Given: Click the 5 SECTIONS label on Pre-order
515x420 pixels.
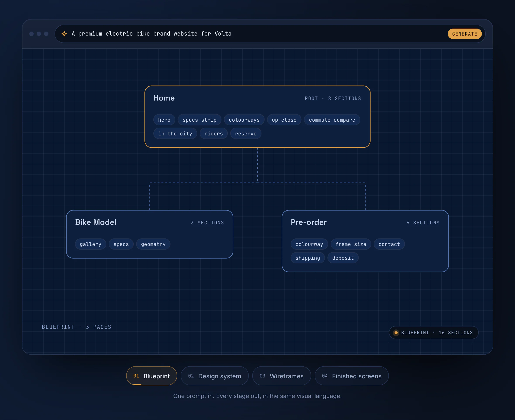Looking at the screenshot, I should pyautogui.click(x=423, y=223).
